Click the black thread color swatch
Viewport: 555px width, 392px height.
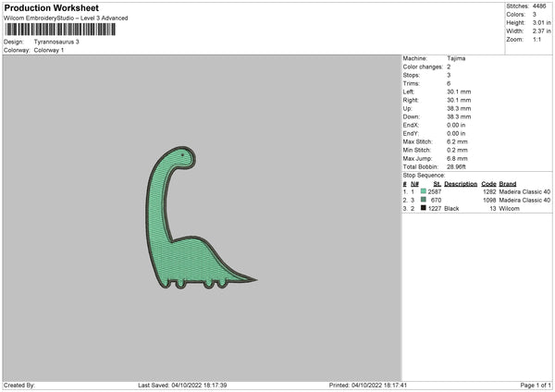tap(423, 209)
